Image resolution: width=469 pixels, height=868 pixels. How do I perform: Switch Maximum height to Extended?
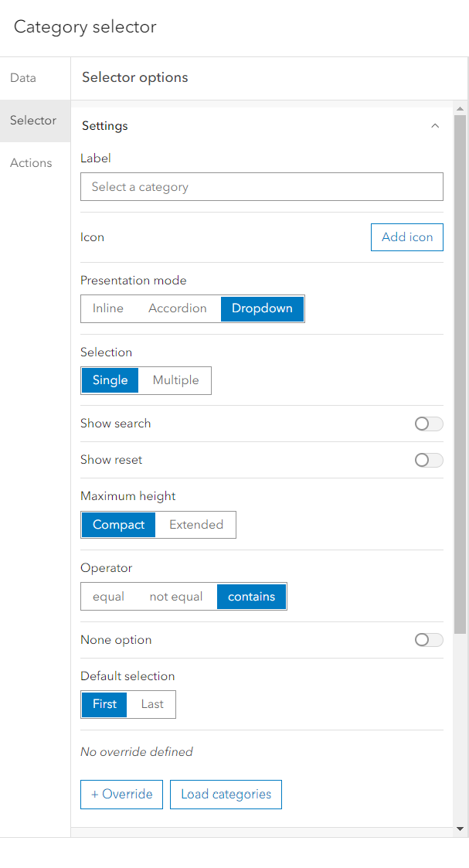click(195, 525)
